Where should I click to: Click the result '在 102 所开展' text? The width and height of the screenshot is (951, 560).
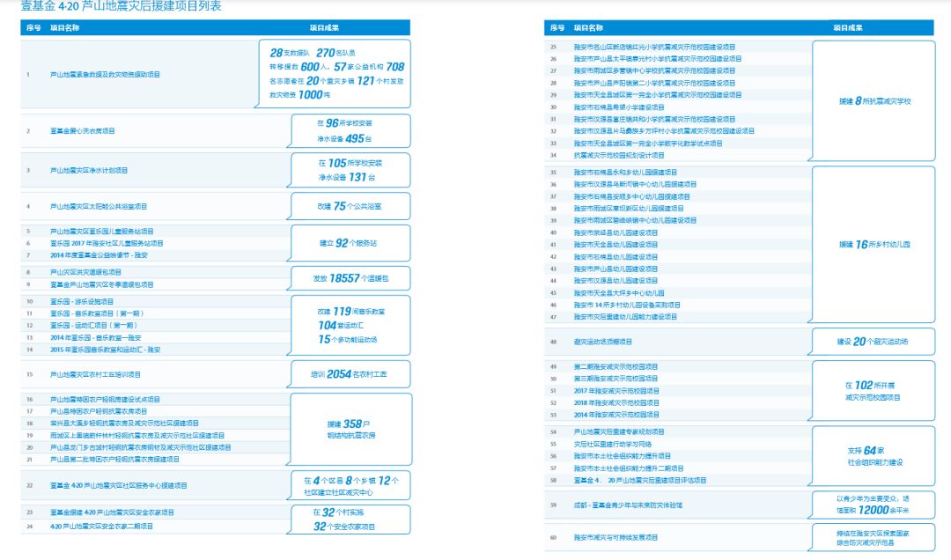pos(870,386)
